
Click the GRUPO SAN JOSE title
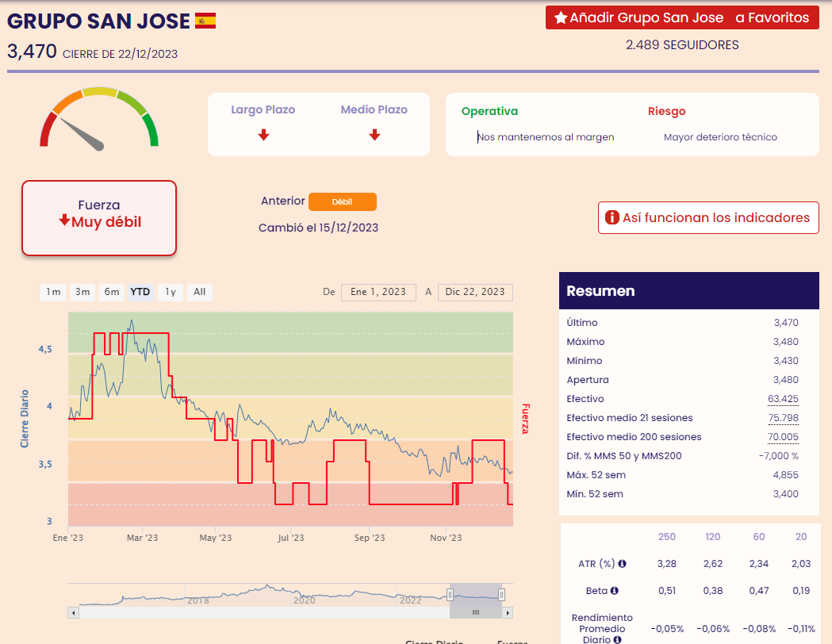98,21
